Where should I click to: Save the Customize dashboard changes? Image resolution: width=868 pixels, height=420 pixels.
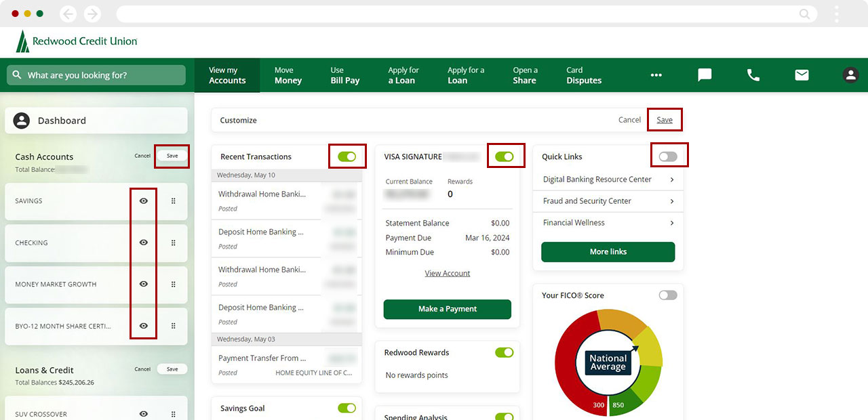[x=665, y=120]
